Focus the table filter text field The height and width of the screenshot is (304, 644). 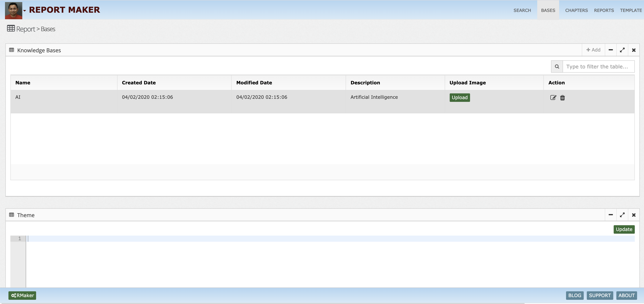click(598, 66)
